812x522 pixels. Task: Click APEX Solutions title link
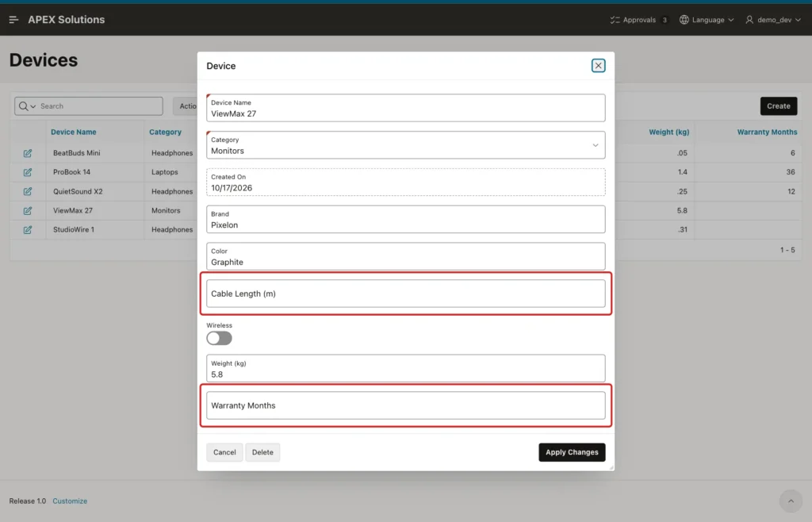pyautogui.click(x=67, y=20)
